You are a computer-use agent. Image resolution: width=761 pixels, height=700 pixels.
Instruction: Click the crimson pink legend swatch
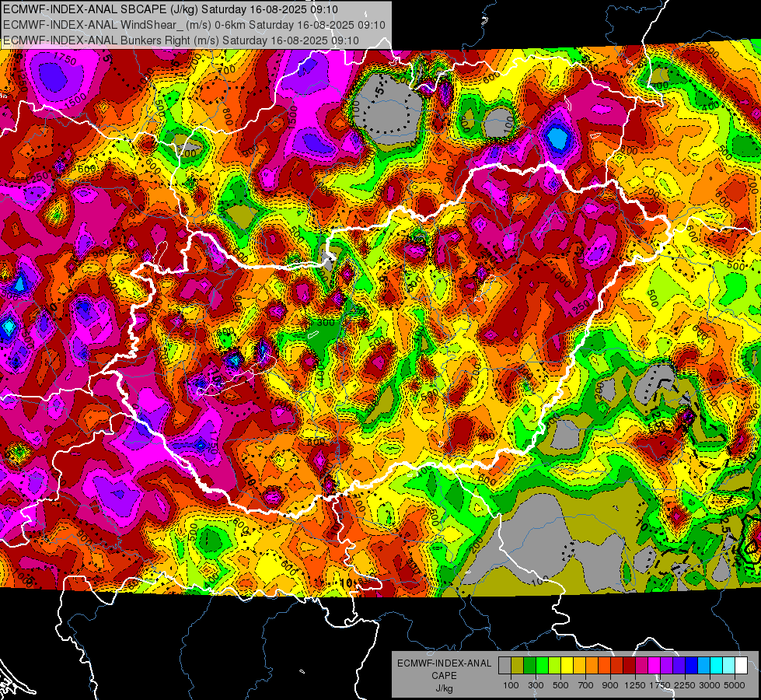[x=641, y=665]
